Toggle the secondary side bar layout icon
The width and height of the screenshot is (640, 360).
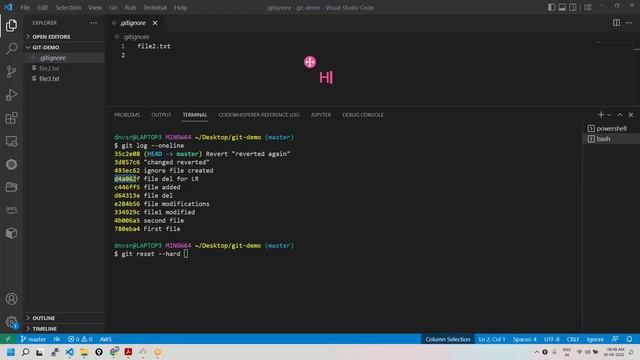[573, 7]
